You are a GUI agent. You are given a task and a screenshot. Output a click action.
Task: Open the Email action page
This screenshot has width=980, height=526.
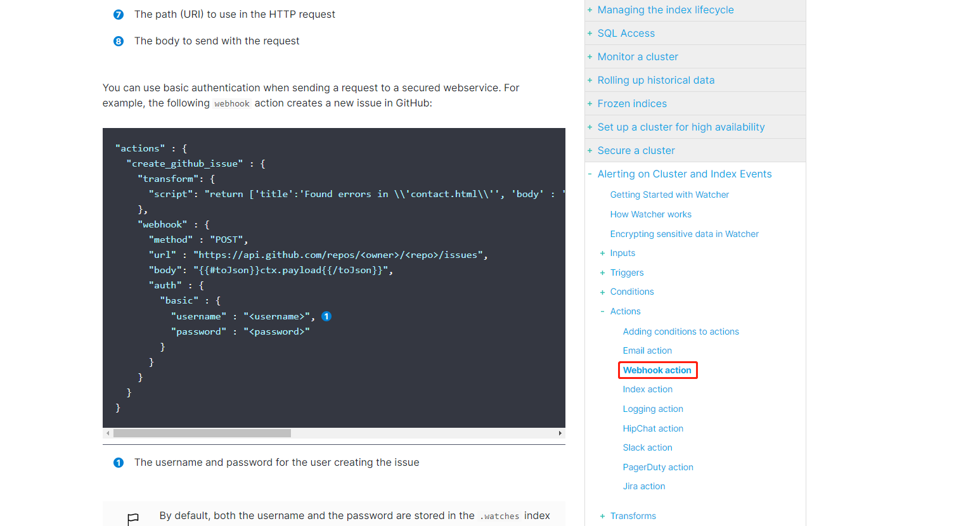[x=647, y=351]
